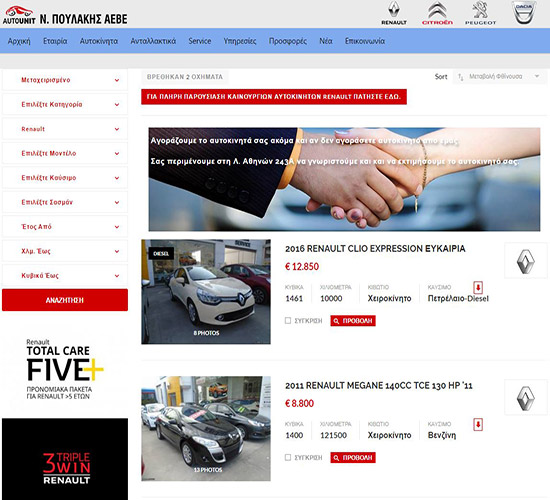This screenshot has height=500, width=550.
Task: Click ΠΡΟΒΟΛΗ button for the Clio listing
Action: 353,321
